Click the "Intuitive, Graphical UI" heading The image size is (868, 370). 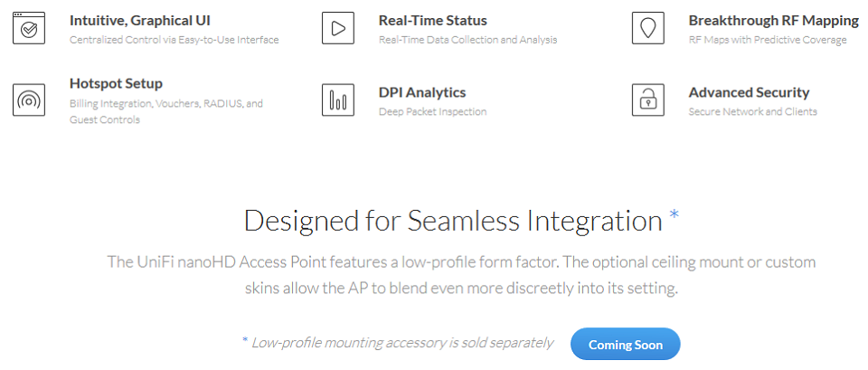pyautogui.click(x=140, y=21)
